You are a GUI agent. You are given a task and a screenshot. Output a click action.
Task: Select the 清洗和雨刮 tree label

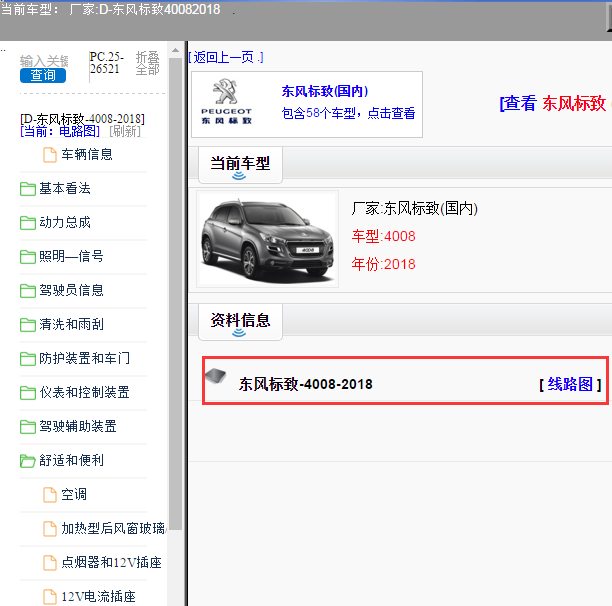pyautogui.click(x=71, y=324)
